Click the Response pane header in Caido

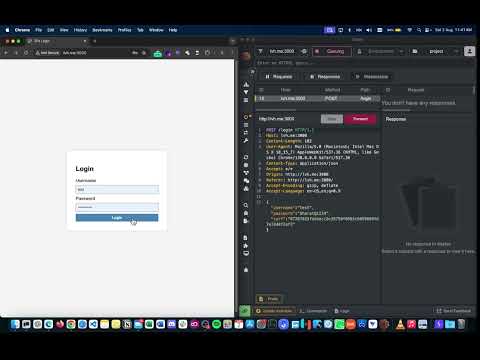point(396,119)
